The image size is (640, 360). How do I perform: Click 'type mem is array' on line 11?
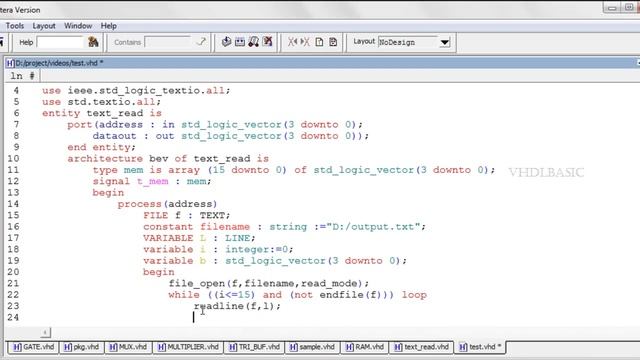pos(146,170)
